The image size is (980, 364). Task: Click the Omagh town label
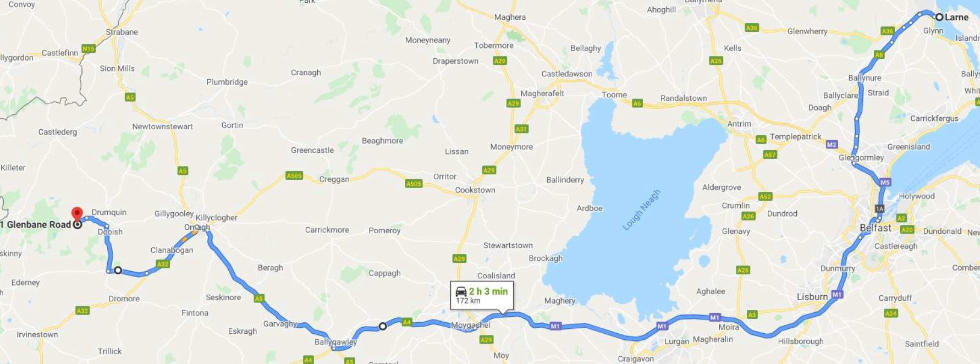[x=197, y=227]
